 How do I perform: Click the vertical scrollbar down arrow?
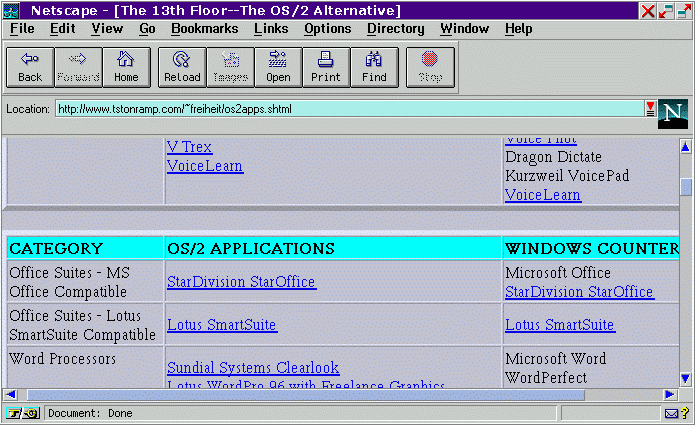click(x=685, y=379)
